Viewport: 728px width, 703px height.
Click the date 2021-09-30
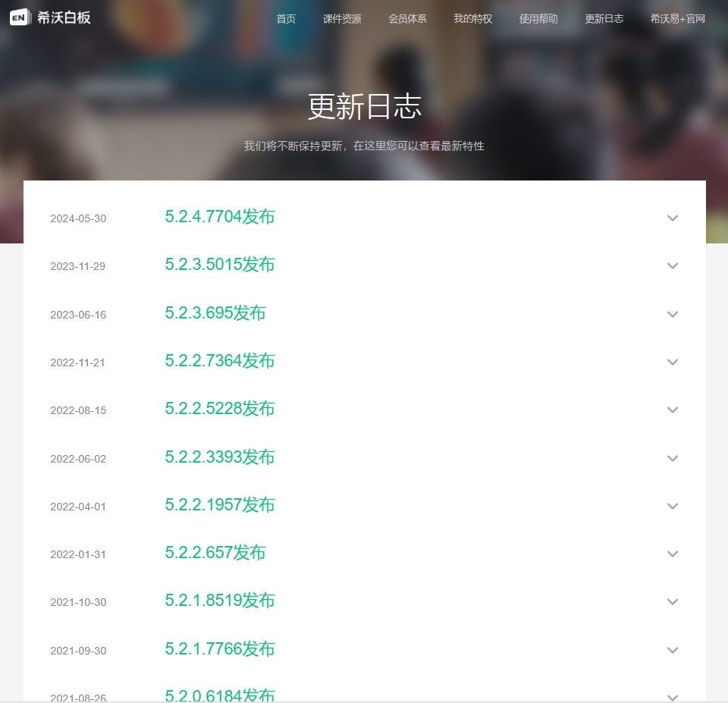click(78, 651)
